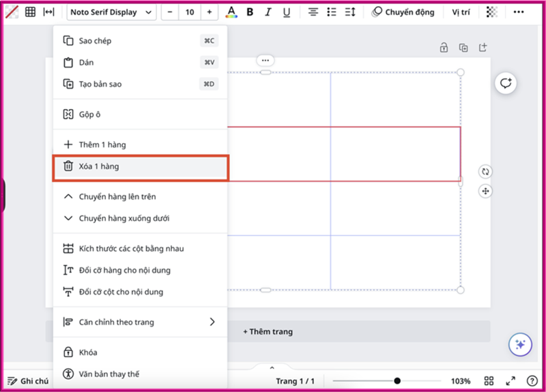Decrease font size with minus button
The height and width of the screenshot is (392, 546).
pyautogui.click(x=170, y=12)
